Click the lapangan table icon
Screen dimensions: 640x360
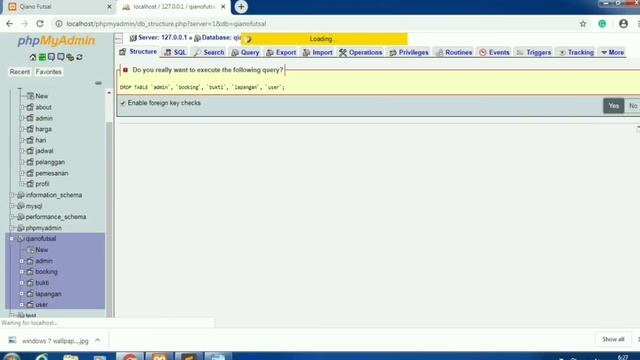pyautogui.click(x=30, y=293)
